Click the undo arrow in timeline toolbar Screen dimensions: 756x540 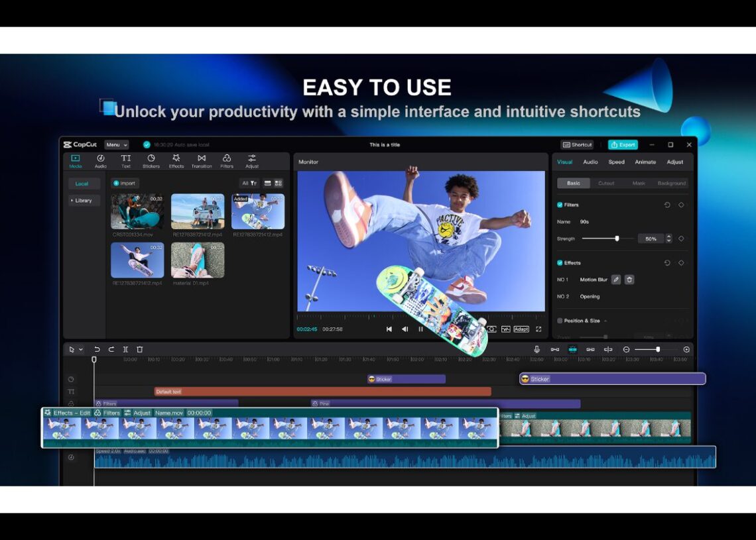(x=97, y=349)
